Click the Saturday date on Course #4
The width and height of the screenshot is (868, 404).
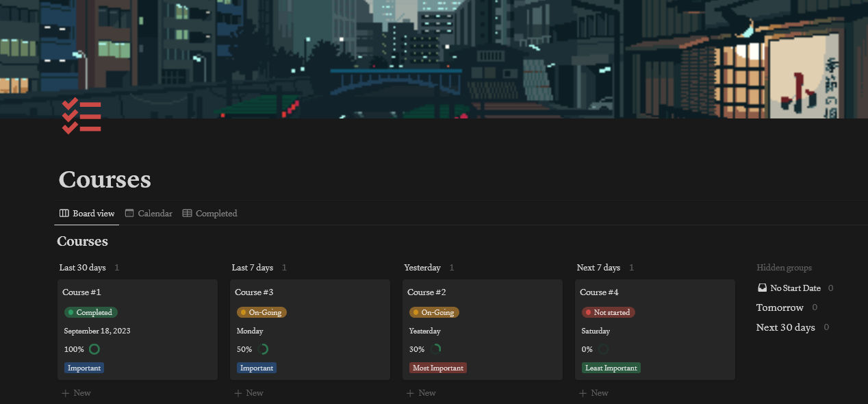pyautogui.click(x=596, y=331)
